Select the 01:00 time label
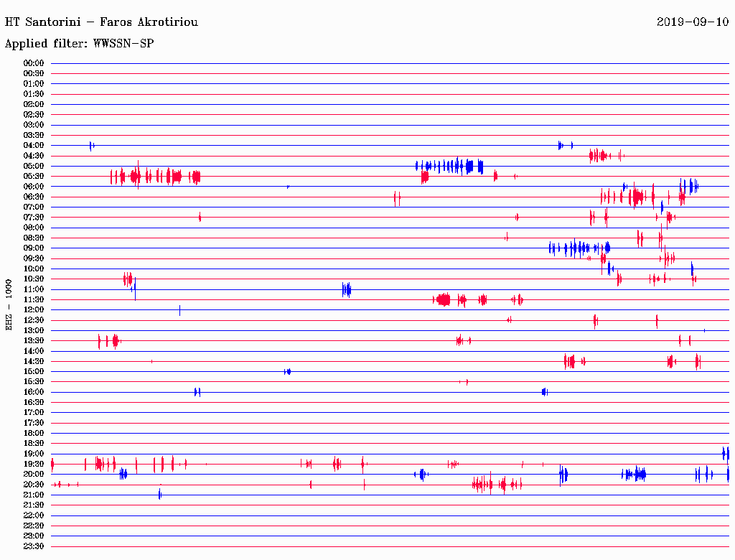This screenshot has height=560, width=735. 33,83
